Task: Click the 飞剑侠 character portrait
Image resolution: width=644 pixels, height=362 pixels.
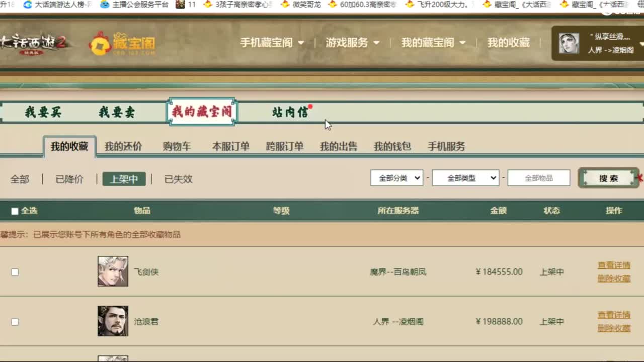Action: coord(113,271)
